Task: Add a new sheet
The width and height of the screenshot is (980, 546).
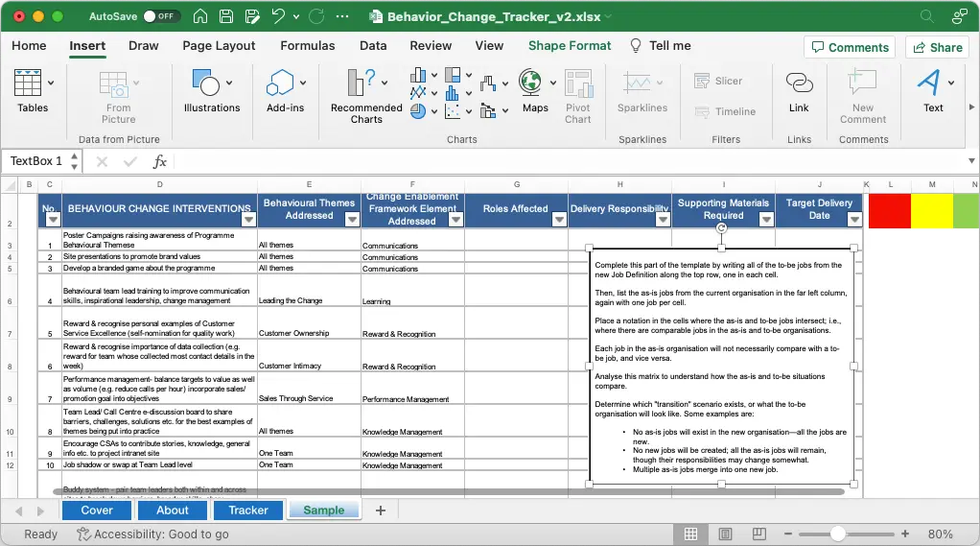Action: coord(381,510)
